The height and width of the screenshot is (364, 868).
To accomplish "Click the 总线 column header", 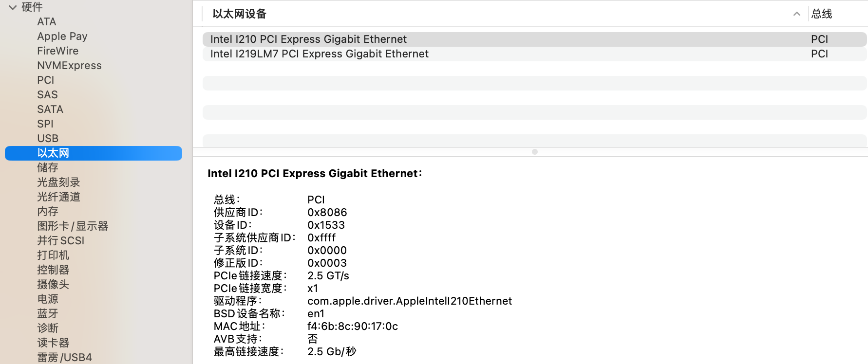I will 823,14.
